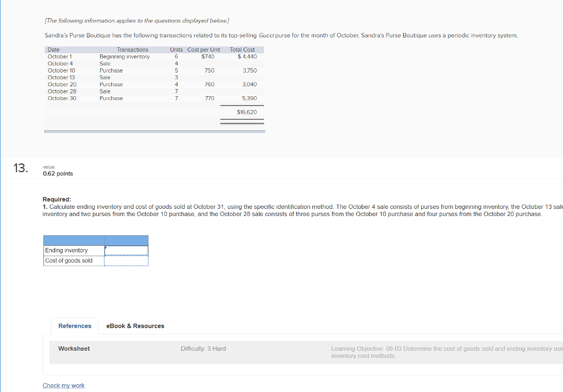The image size is (563, 392).
Task: Click the "Ending inventory" row label
Action: pyautogui.click(x=67, y=251)
